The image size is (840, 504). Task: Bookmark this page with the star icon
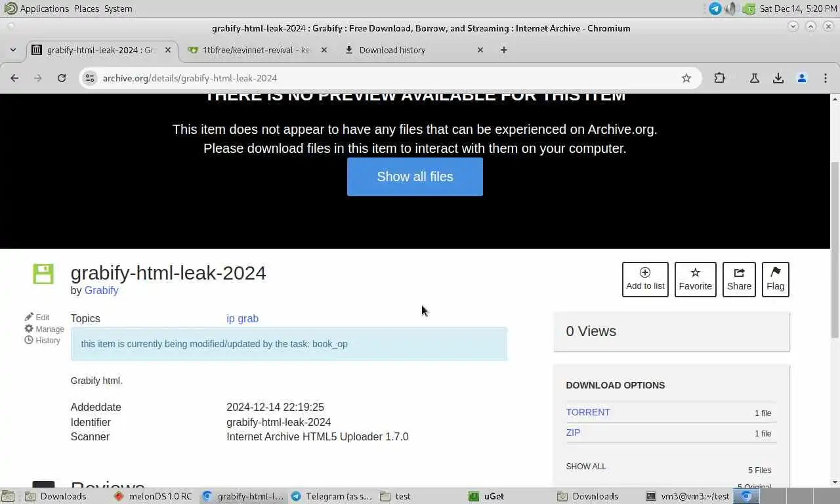tap(686, 78)
